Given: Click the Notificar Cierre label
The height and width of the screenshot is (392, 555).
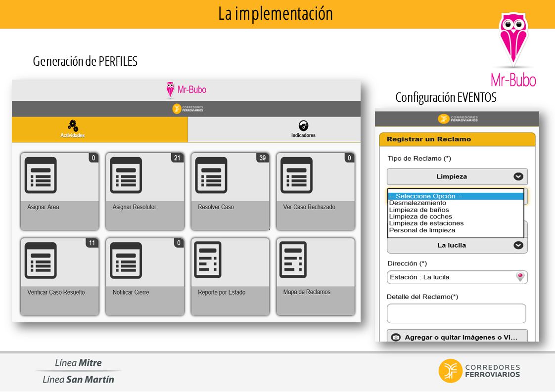Looking at the screenshot, I should (x=131, y=292).
